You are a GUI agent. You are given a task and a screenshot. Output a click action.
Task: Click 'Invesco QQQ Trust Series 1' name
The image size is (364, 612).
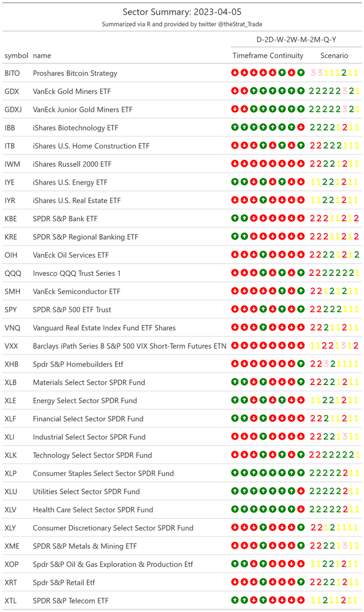tap(77, 273)
